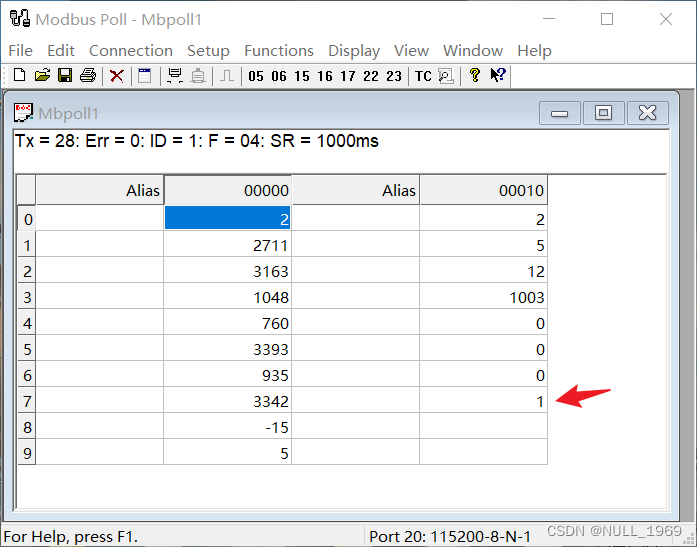This screenshot has height=547, width=697.
Task: Click the TC test center button
Action: 423,76
